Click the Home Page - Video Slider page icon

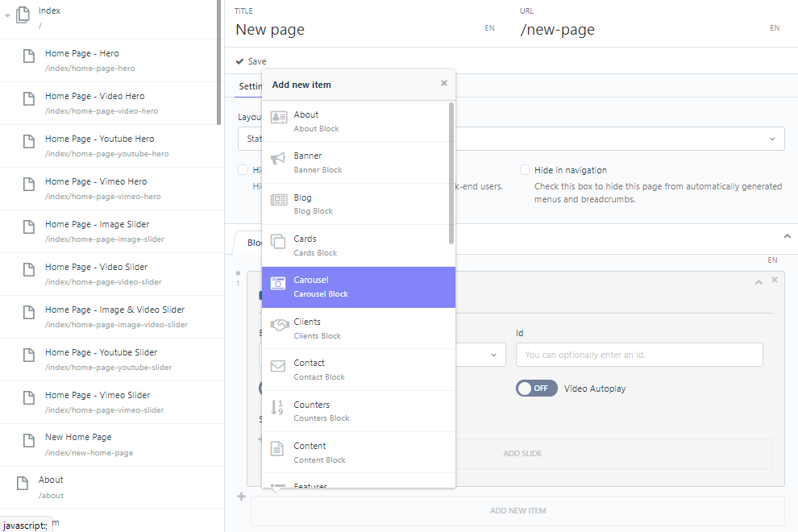point(29,270)
